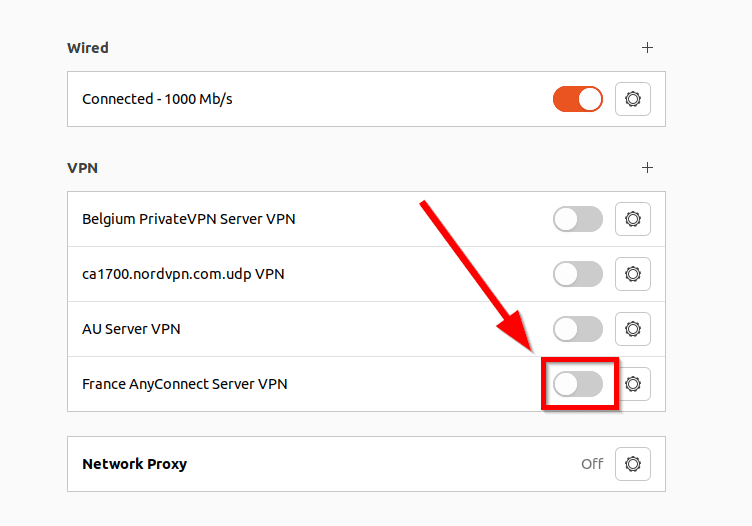Select the France AnyConnect Server VPN entry
Viewport: 752px width, 526px height.
(184, 383)
